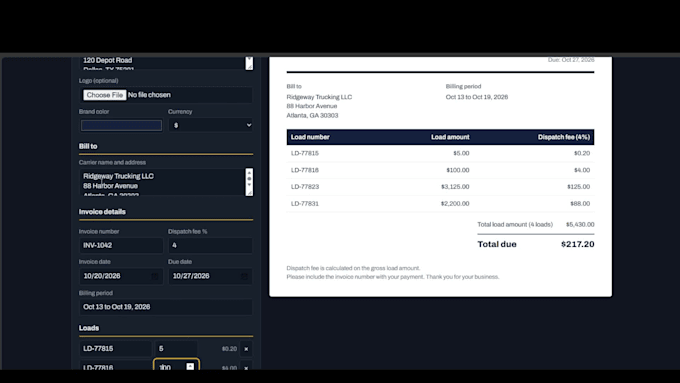Click the 120 Depot Road address box
This screenshot has height=383, width=680.
(162, 63)
